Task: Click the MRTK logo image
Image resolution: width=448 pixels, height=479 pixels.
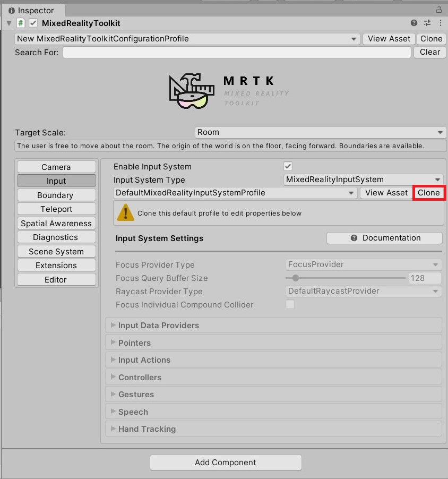Action: (229, 91)
